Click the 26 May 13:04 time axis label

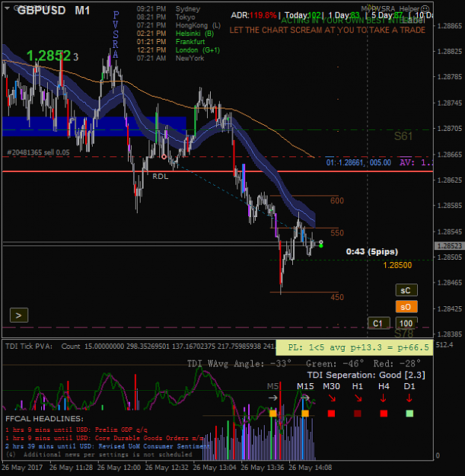215,468
